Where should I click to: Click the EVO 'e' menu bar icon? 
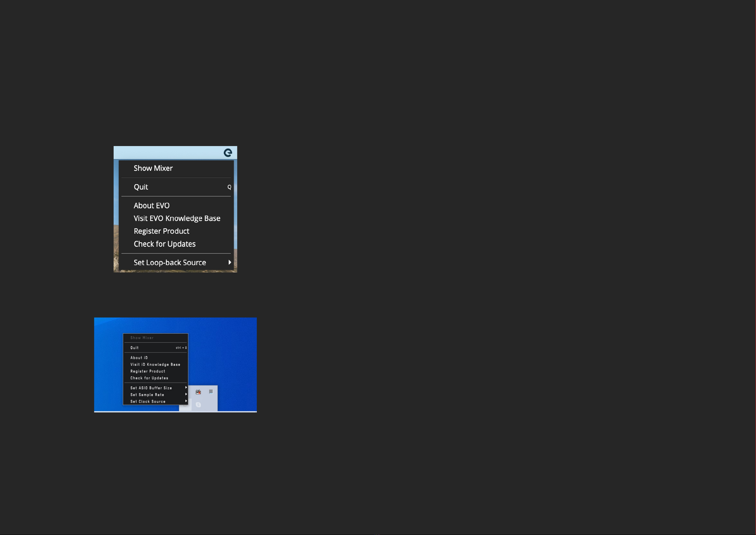coord(228,152)
